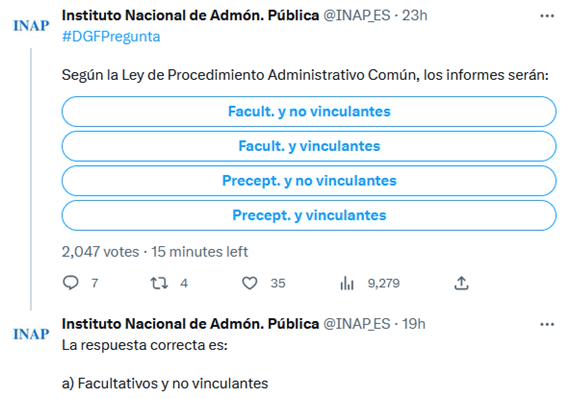Screen dimensions: 571x399
Task: Choose Precept. y vinculantes poll option
Action: click(309, 215)
